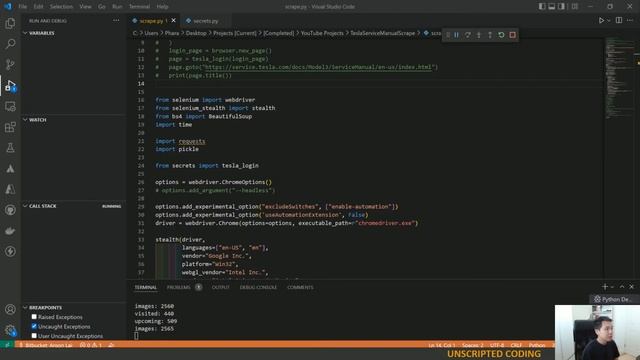
Task: Open the Extensions view
Action: coord(10,127)
